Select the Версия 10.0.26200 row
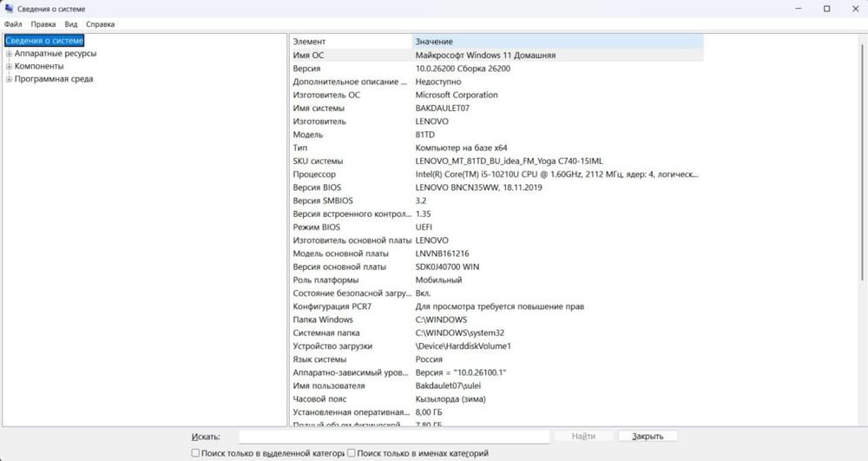This screenshot has height=461, width=868. [496, 69]
